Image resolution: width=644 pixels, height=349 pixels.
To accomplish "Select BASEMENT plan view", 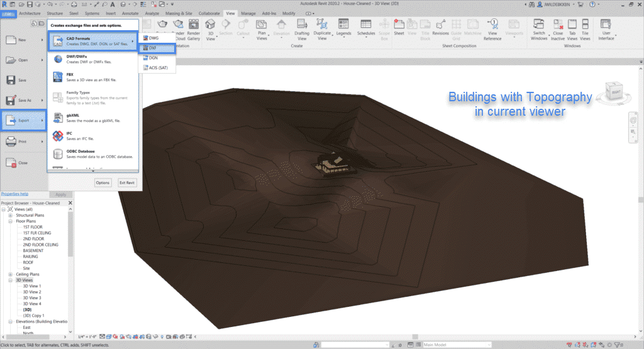I will pyautogui.click(x=33, y=250).
